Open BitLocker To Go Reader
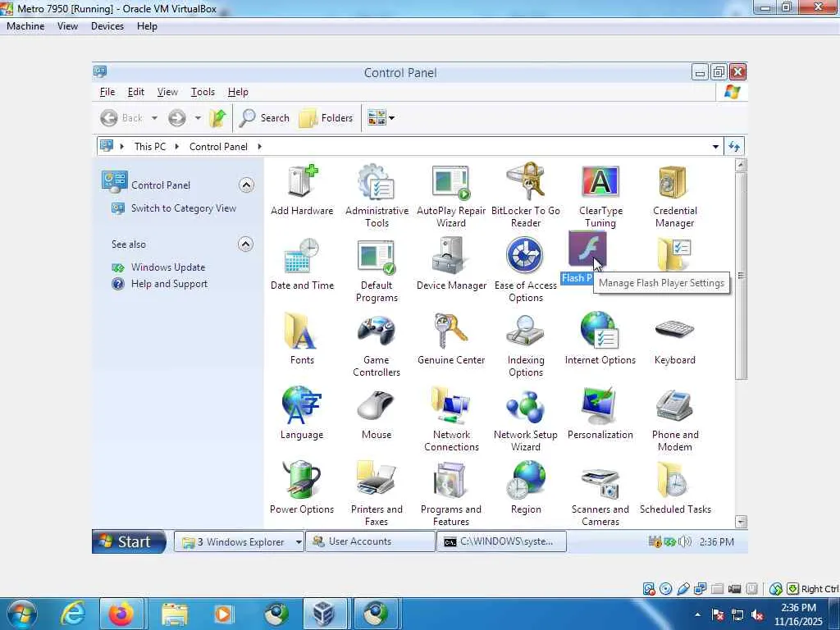Screen dimensions: 840x630 526,197
